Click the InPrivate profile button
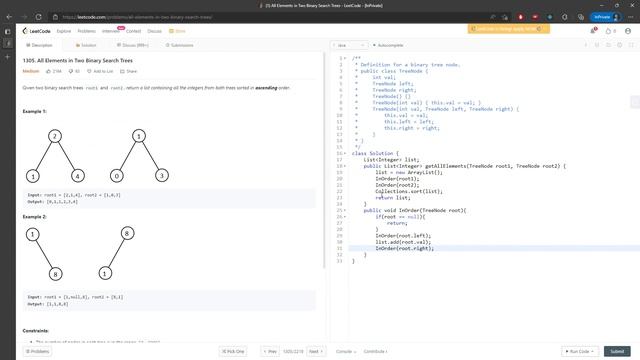 [x=606, y=17]
